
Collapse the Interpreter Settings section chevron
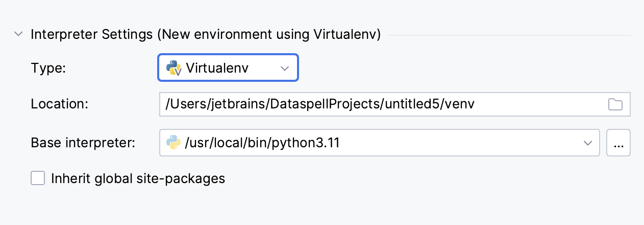[18, 35]
